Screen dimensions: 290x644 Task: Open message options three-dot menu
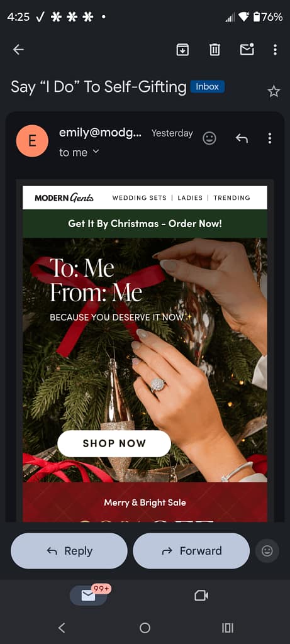coord(269,138)
